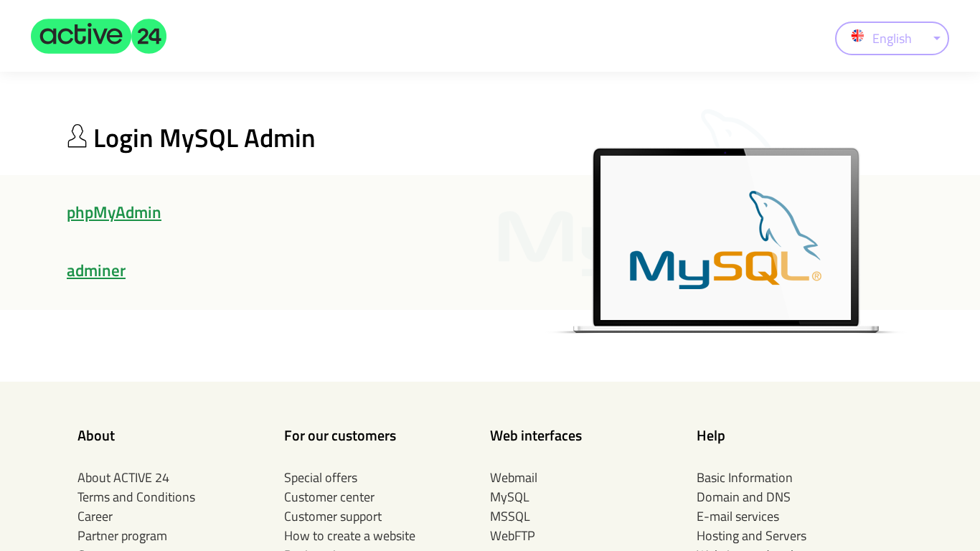This screenshot has height=551, width=980.
Task: Open Hosting and Servers help link
Action: click(x=751, y=536)
